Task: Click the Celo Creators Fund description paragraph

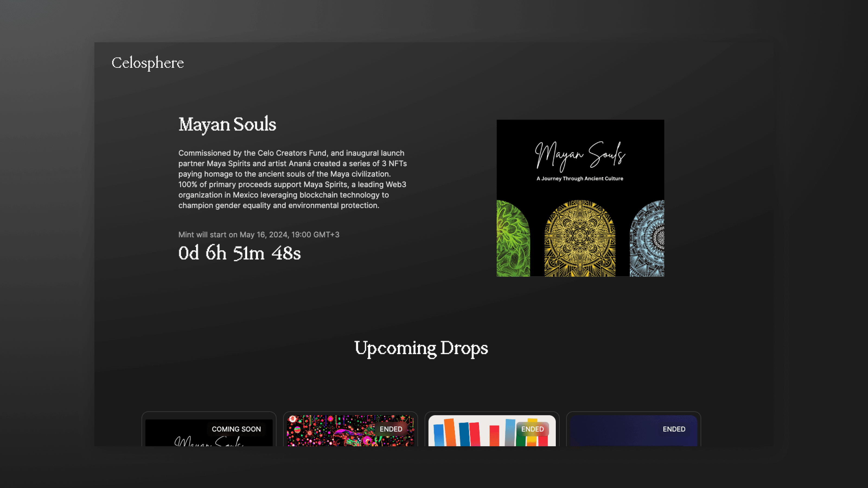Action: click(x=292, y=179)
